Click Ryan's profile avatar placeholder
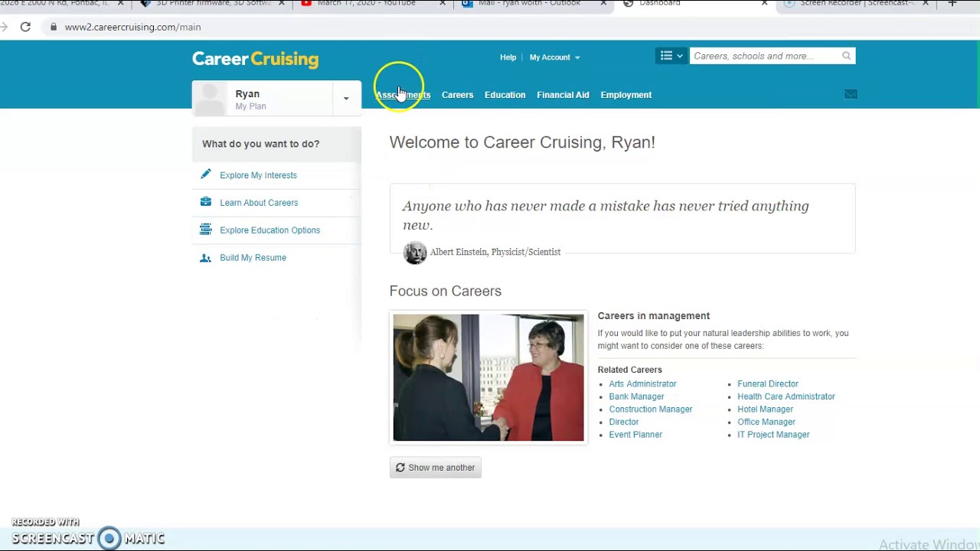 tap(209, 99)
